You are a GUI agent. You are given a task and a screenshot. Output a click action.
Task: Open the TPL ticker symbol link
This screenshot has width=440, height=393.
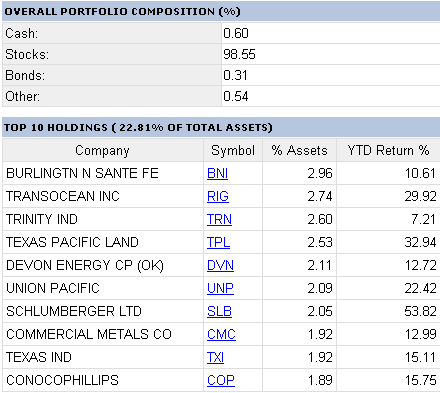pyautogui.click(x=218, y=242)
